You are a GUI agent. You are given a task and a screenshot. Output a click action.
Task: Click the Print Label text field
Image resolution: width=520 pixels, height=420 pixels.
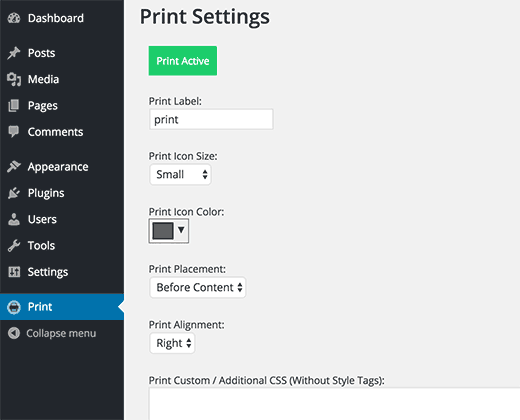211,119
